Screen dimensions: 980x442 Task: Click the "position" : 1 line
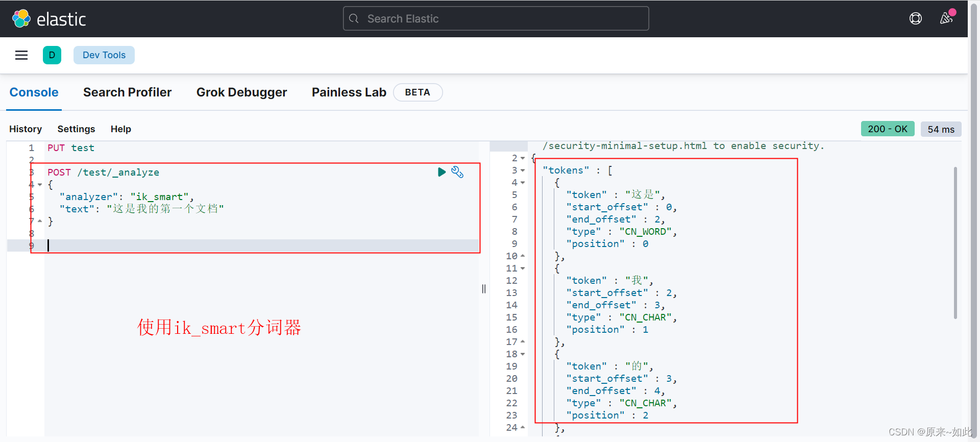click(x=607, y=330)
